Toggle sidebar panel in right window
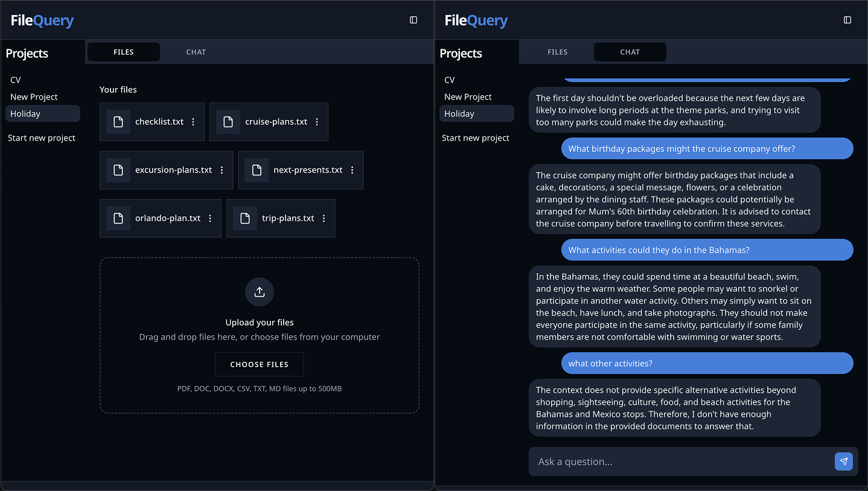 pos(847,20)
